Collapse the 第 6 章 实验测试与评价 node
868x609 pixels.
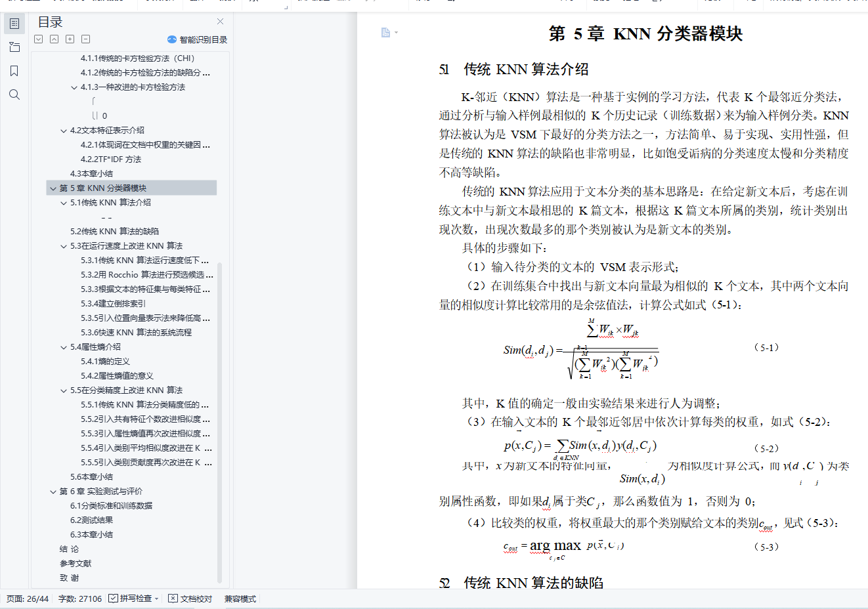tap(53, 492)
